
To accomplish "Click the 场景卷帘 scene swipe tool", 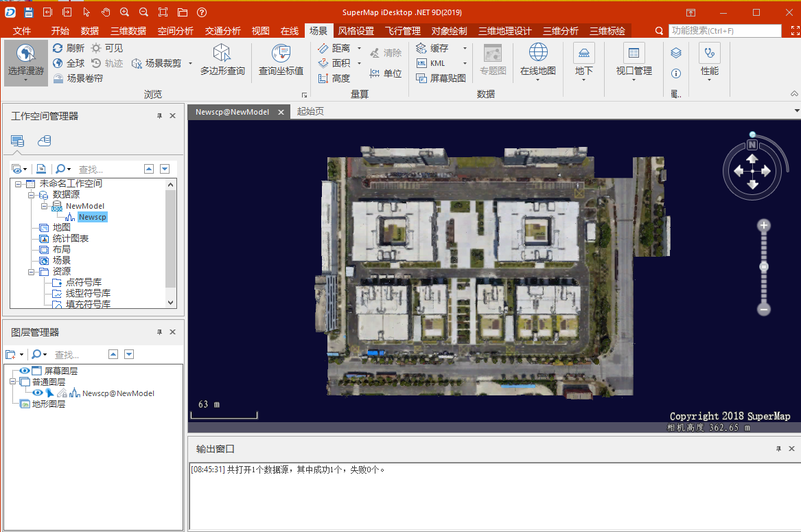I will click(78, 78).
